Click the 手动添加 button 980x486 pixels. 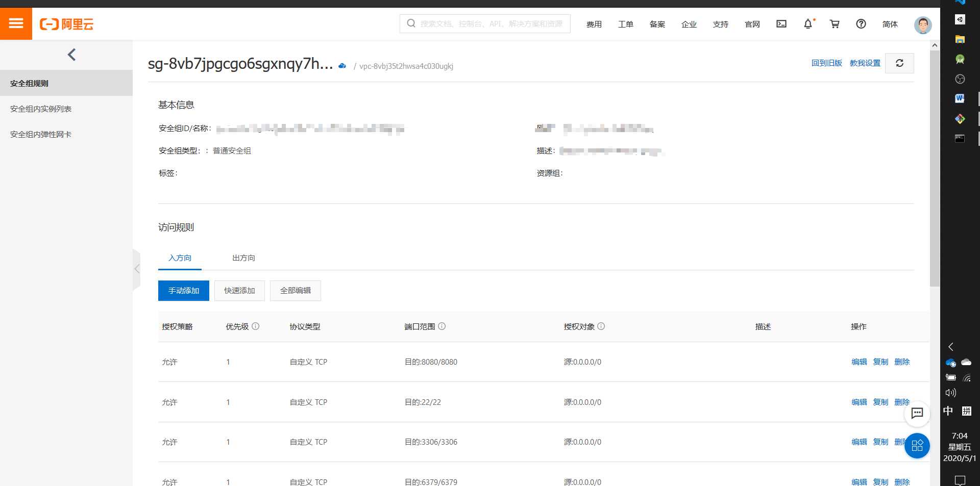(x=184, y=291)
